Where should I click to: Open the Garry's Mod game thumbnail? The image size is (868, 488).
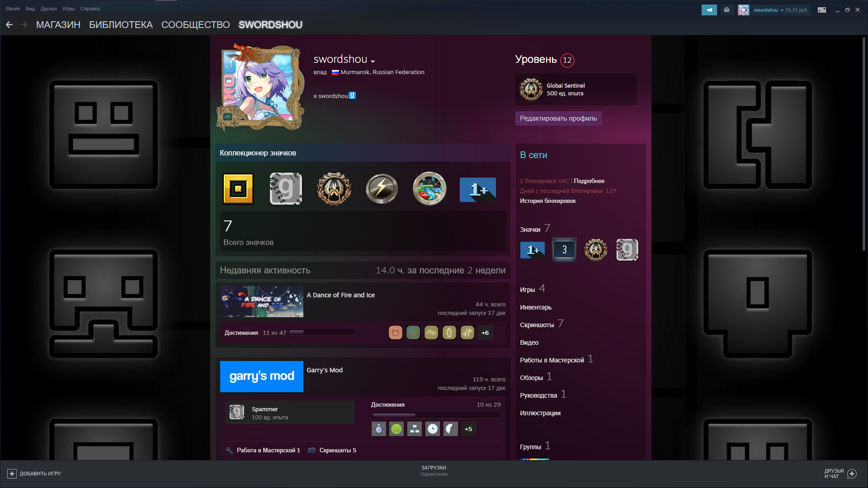(x=262, y=376)
